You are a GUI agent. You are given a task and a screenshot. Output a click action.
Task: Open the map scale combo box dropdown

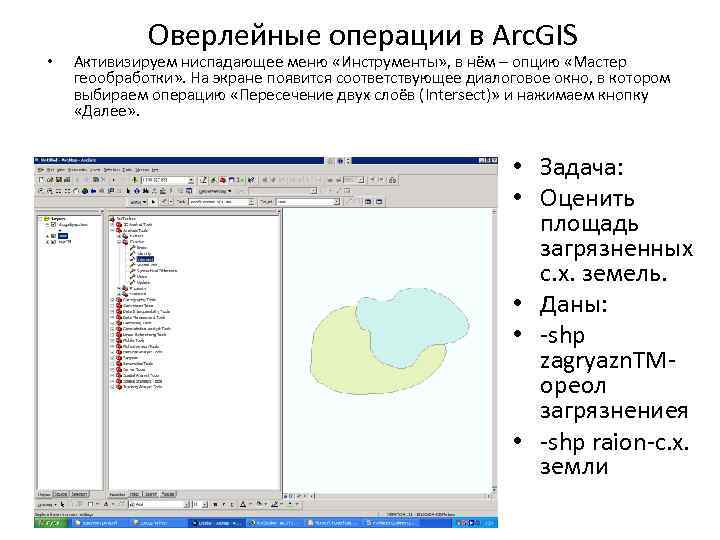[191, 180]
